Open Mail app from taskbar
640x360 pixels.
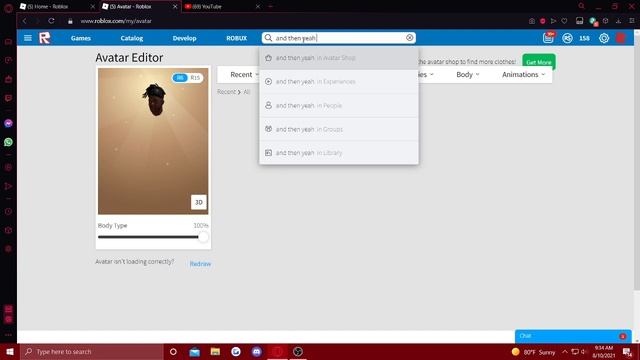(x=195, y=351)
